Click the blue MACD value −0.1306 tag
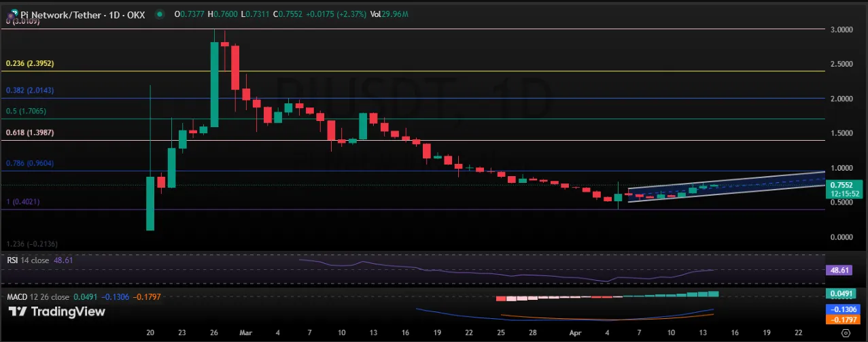Image resolution: width=868 pixels, height=342 pixels. pos(843,308)
